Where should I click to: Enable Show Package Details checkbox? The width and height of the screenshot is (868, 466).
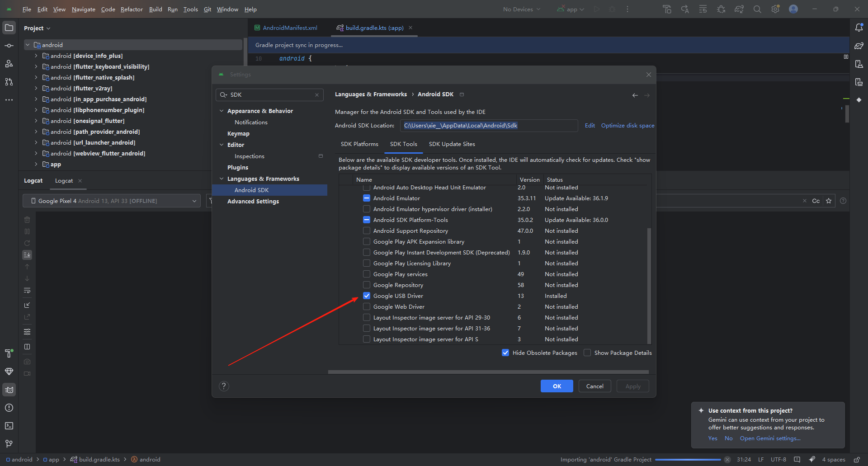click(587, 353)
